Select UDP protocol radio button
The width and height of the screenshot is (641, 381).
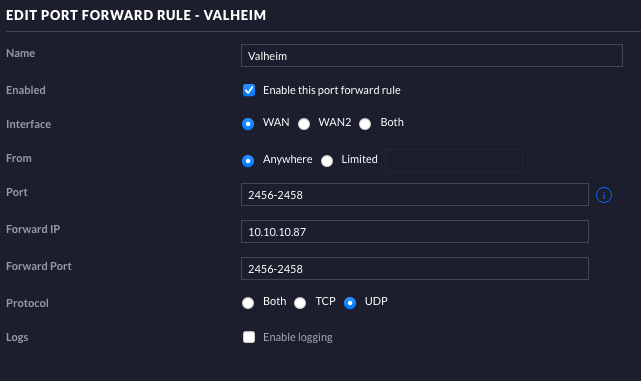coord(350,303)
